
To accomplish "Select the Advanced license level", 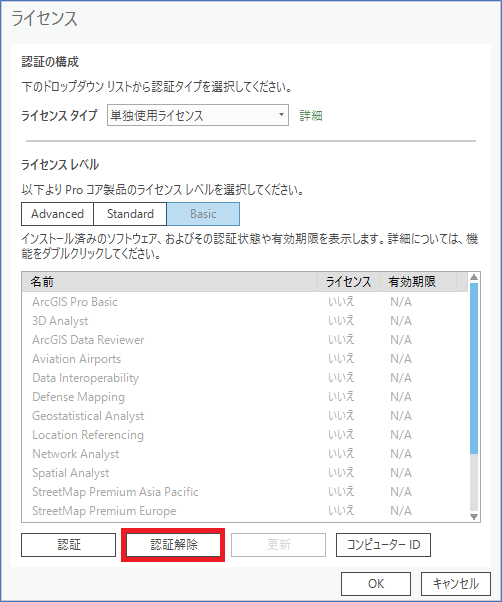I will pyautogui.click(x=57, y=214).
